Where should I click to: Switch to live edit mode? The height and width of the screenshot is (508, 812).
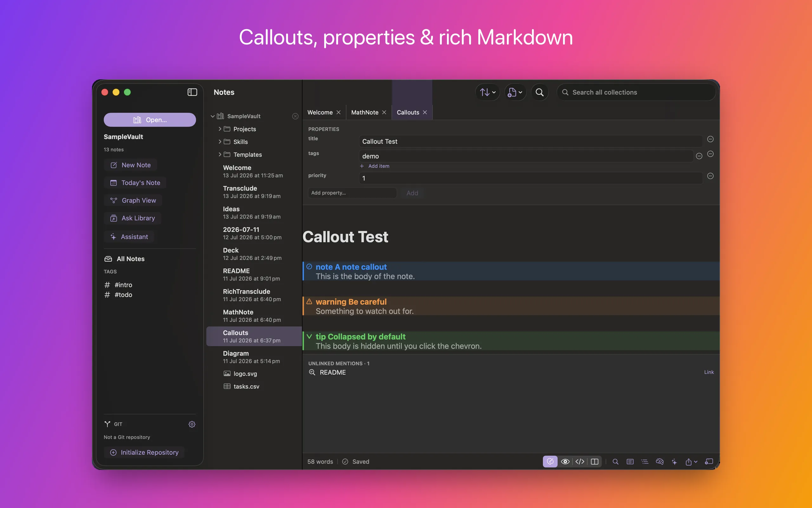550,462
